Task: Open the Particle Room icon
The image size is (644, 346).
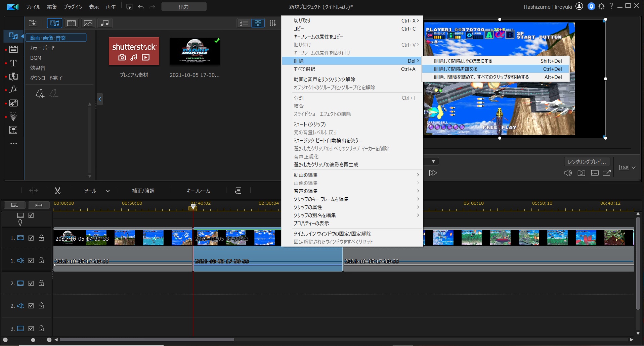Action: pos(13,116)
